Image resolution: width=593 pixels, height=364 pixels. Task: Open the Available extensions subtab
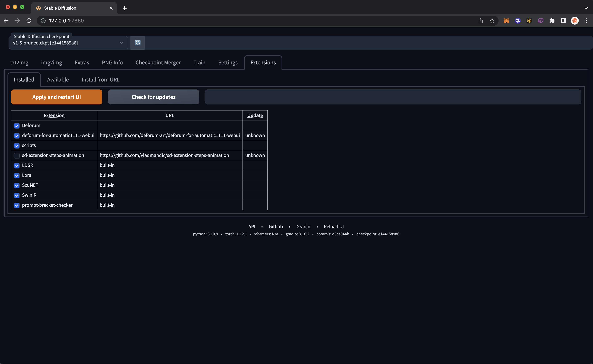[58, 80]
